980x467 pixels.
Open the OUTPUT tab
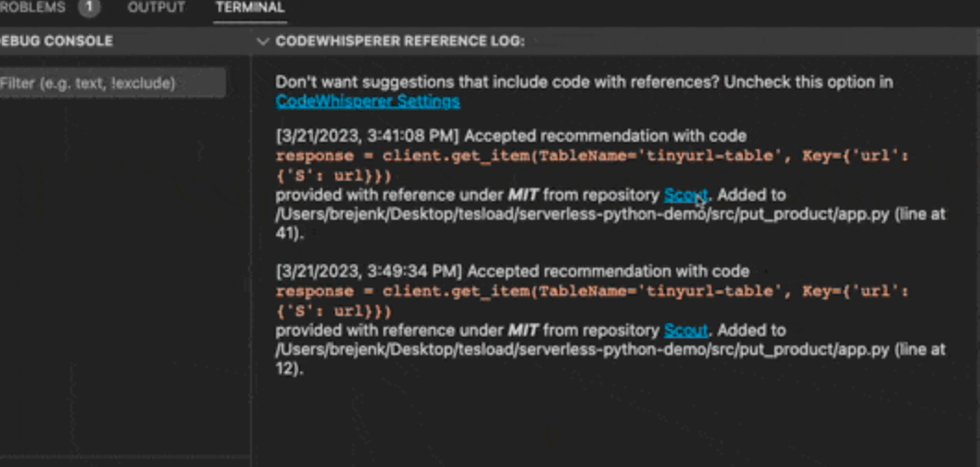(157, 7)
